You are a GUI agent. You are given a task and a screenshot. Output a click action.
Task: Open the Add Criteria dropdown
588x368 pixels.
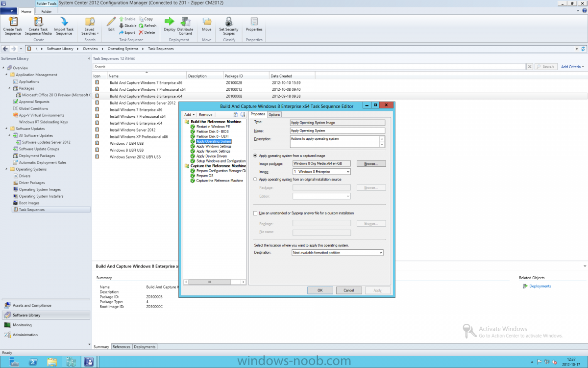tap(572, 67)
